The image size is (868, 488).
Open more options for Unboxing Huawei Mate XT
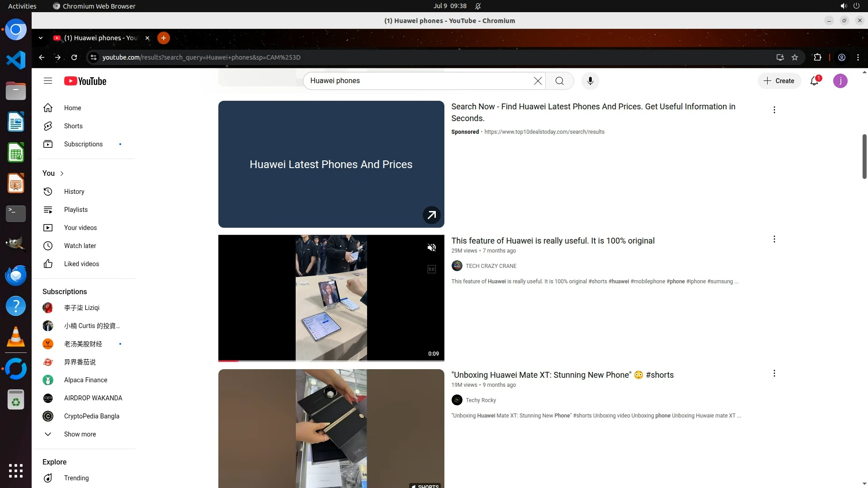pyautogui.click(x=774, y=374)
